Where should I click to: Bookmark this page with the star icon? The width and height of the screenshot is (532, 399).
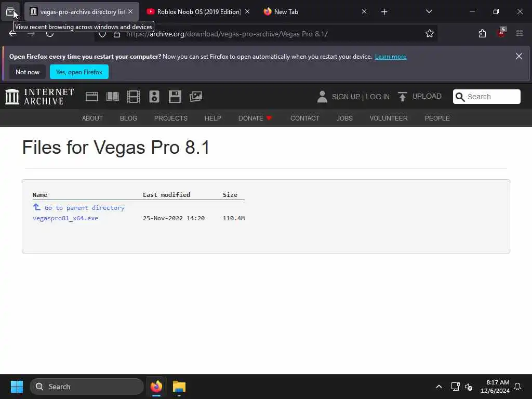[429, 33]
